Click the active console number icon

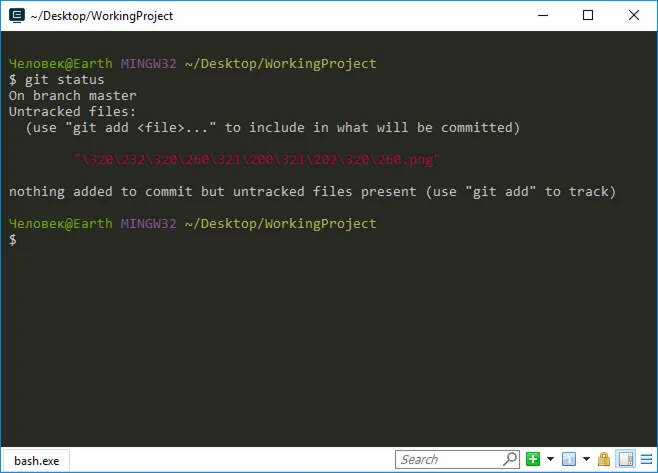click(x=567, y=459)
